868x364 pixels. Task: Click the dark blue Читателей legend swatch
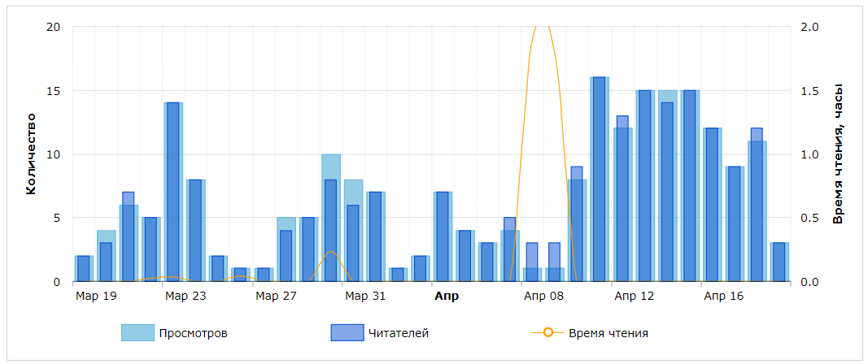pyautogui.click(x=347, y=332)
